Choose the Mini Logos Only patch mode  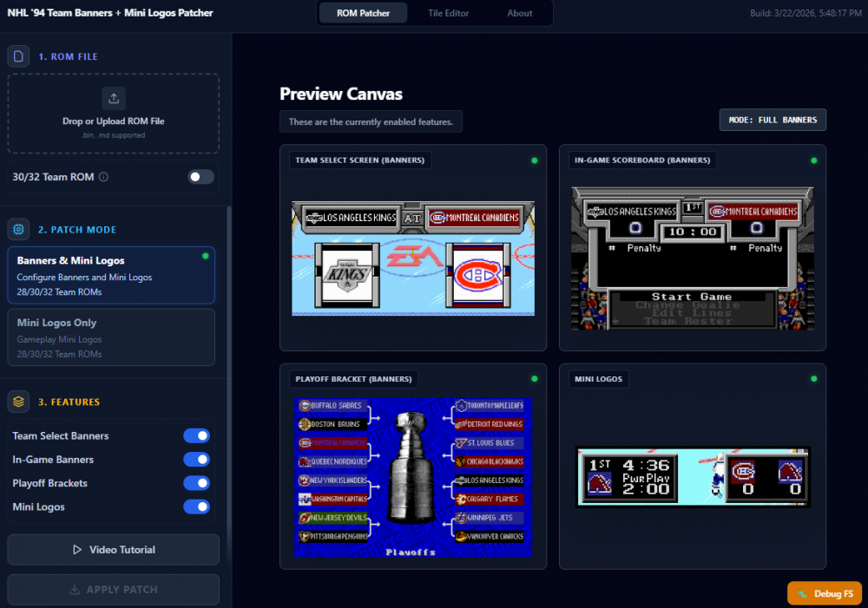111,337
